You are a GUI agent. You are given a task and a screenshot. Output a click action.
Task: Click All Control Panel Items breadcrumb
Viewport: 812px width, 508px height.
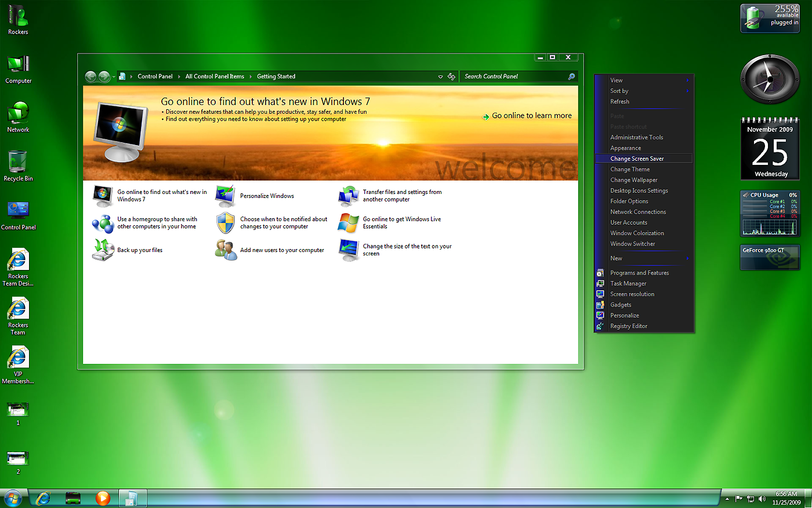click(x=215, y=77)
